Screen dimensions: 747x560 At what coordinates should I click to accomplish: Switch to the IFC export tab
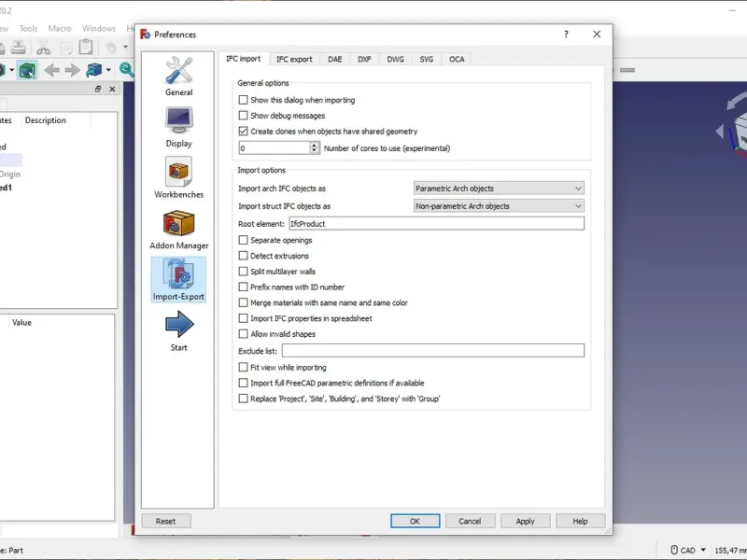tap(294, 60)
